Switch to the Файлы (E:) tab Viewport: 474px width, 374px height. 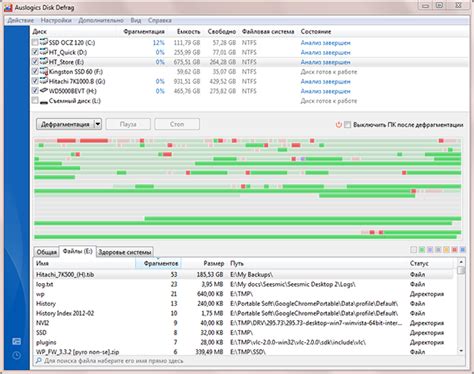tap(77, 251)
